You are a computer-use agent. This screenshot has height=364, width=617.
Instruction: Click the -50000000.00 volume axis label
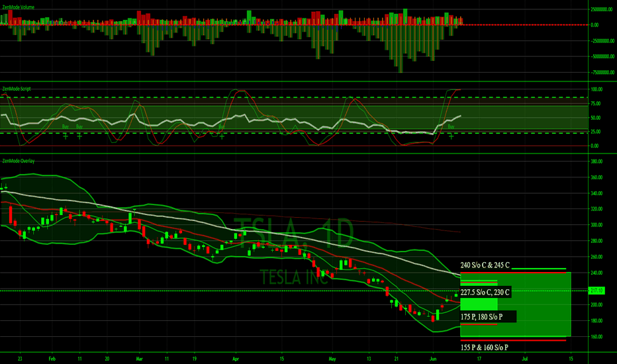point(602,57)
